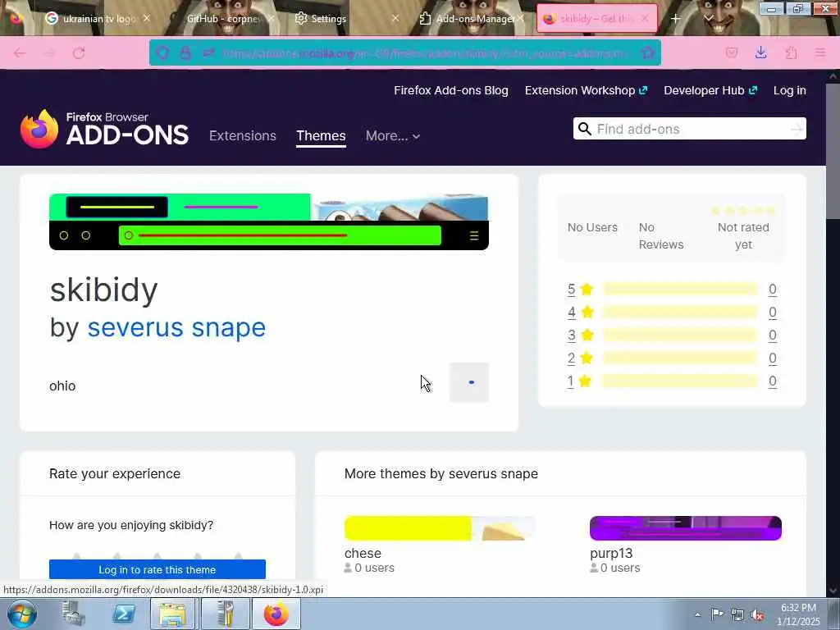The height and width of the screenshot is (630, 840).
Task: Open the Windows Start menu
Action: (x=22, y=614)
